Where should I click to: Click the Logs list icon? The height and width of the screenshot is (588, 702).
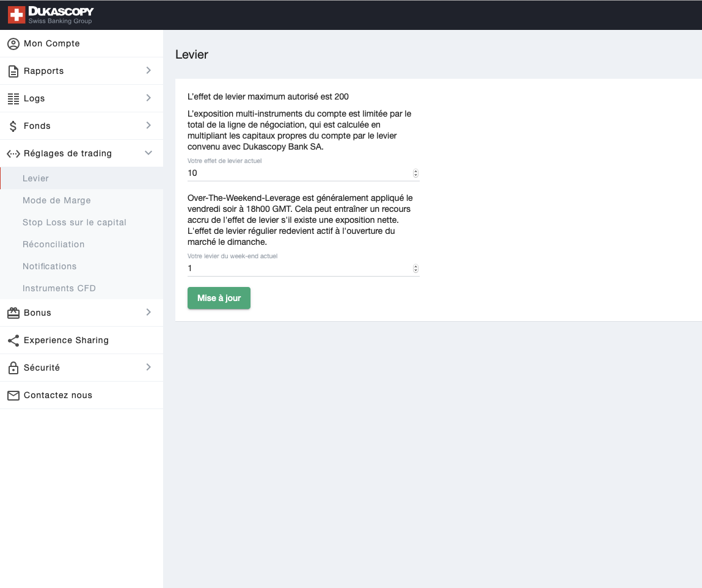pos(13,99)
